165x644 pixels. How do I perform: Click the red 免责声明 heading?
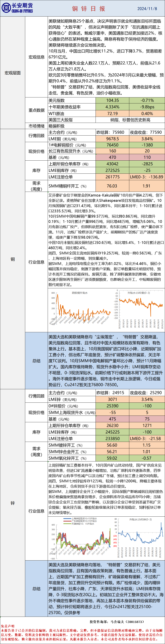8,626
